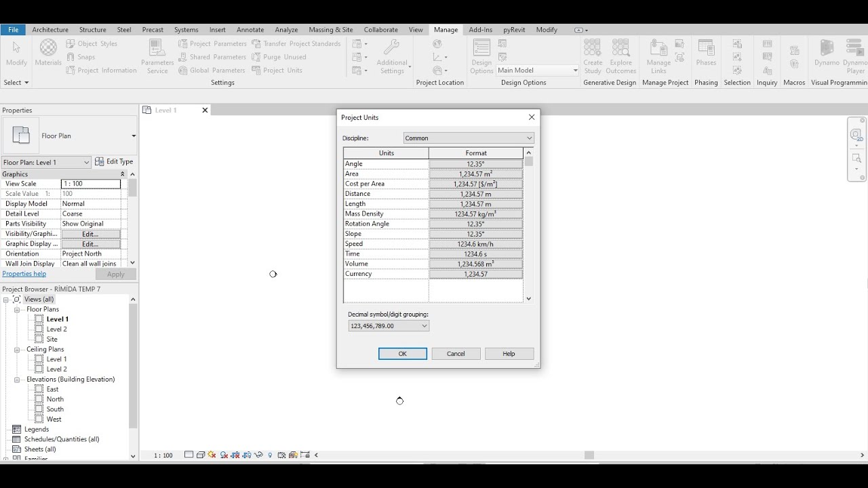Open the Phases tool
The height and width of the screenshot is (488, 868).
(706, 53)
